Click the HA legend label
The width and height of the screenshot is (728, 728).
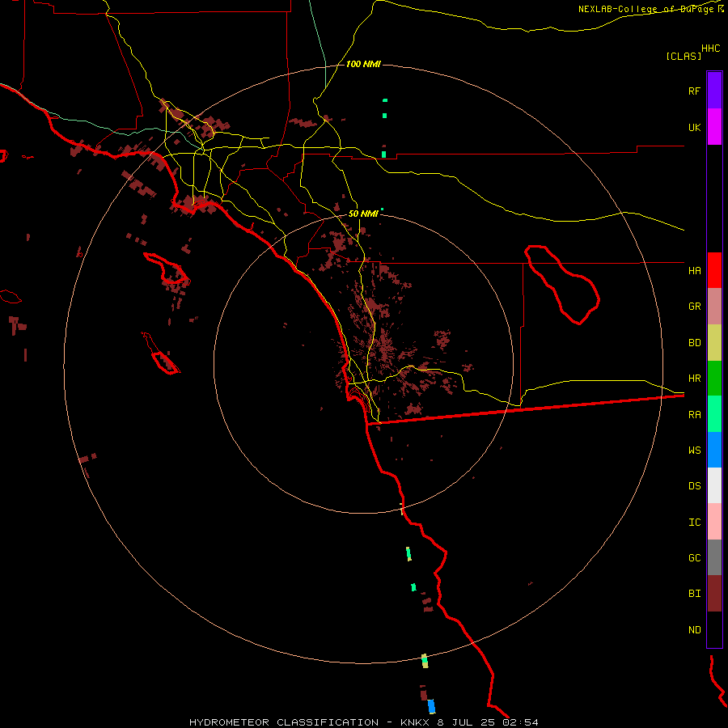point(694,271)
